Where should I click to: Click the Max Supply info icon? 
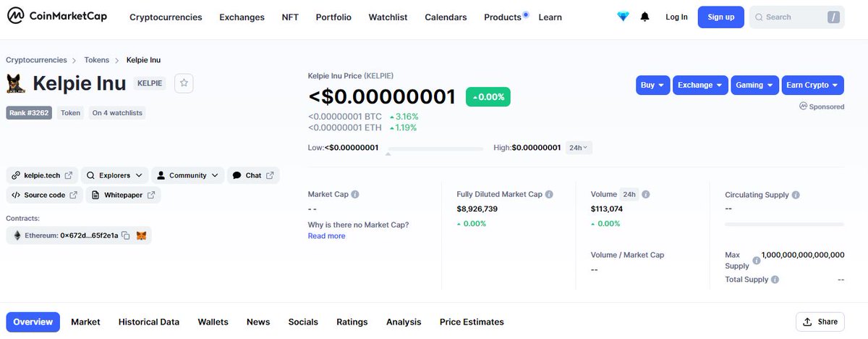click(757, 260)
